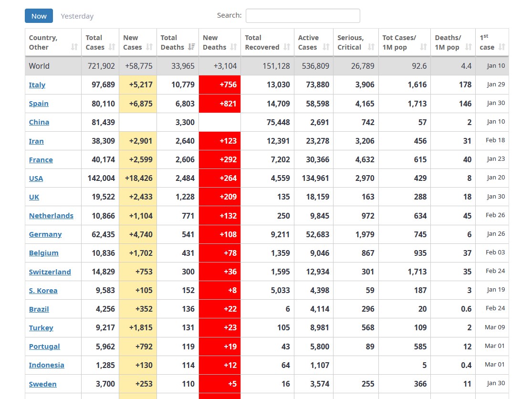Click the yellow +18,426 New Cases cell

[x=138, y=178]
